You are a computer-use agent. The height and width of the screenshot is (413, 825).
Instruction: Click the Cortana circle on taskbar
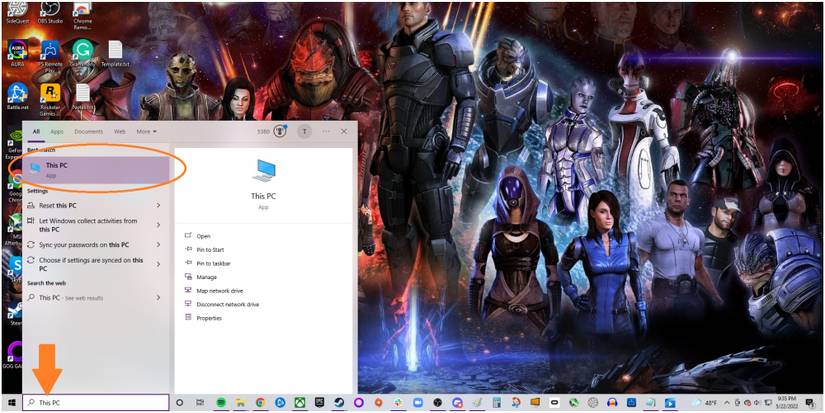[x=179, y=402]
